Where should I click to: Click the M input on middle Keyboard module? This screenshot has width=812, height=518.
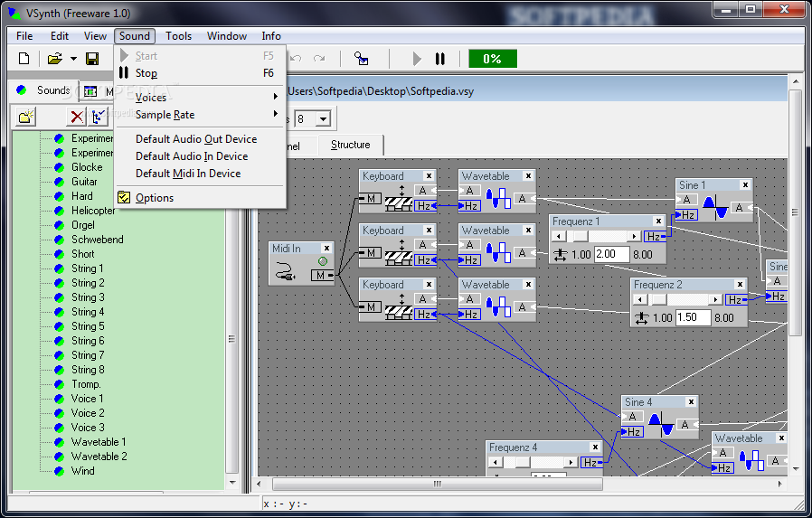coord(371,253)
